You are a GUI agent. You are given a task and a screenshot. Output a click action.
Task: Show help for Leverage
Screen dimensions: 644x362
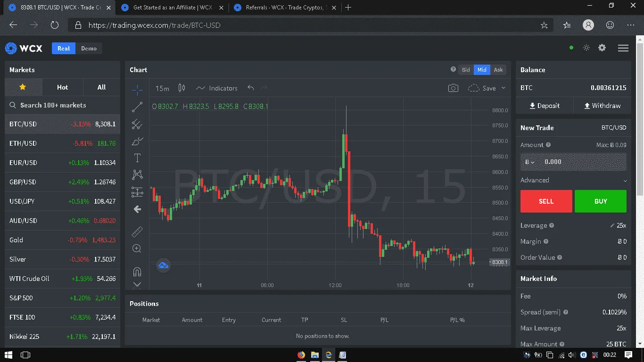click(552, 226)
